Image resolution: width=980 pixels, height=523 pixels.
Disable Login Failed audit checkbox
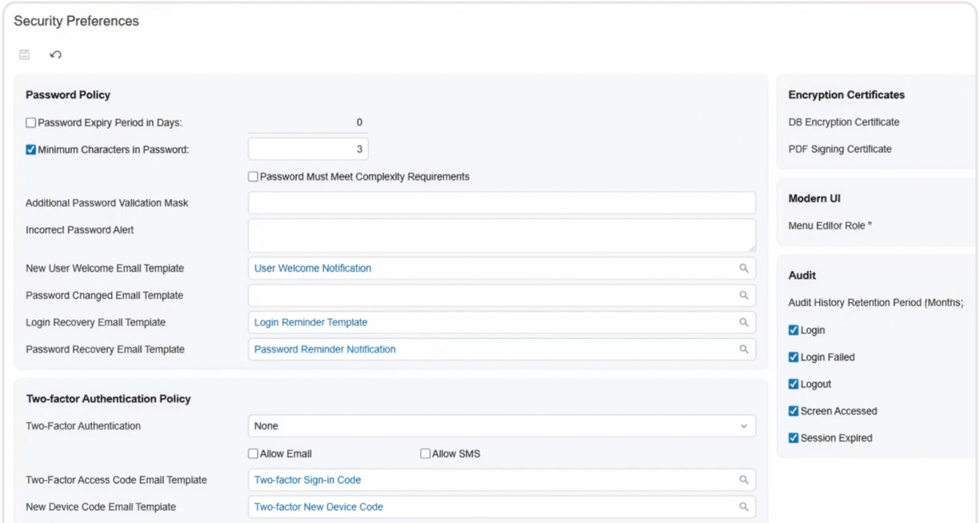[x=793, y=357]
